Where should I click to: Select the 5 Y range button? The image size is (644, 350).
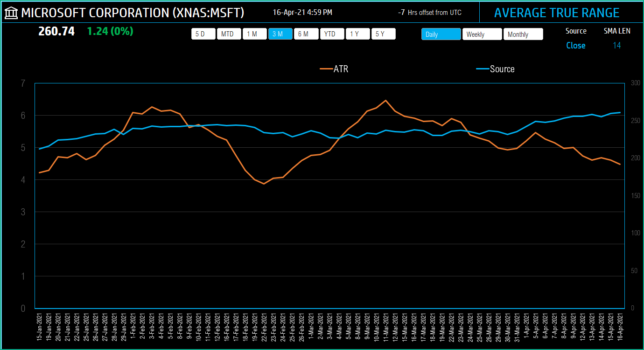coord(384,34)
